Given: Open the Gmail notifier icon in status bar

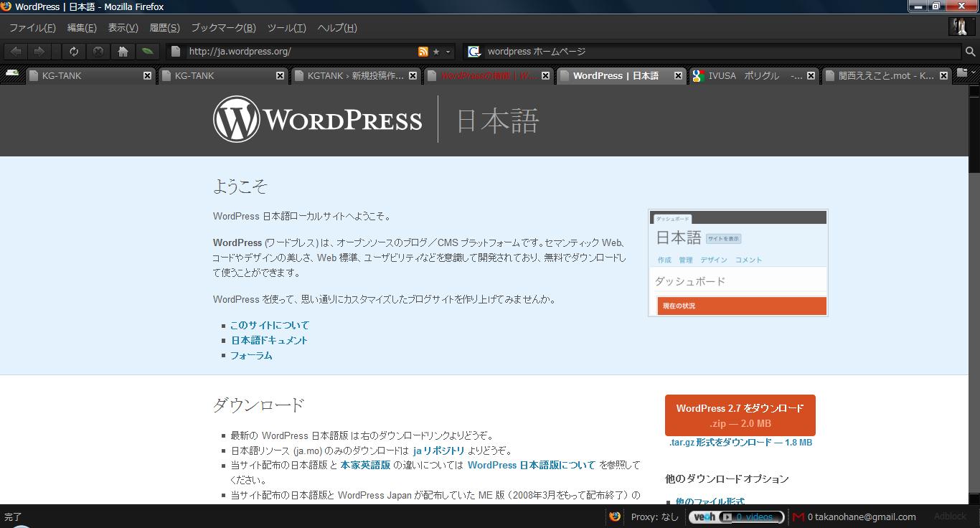Looking at the screenshot, I should click(798, 517).
